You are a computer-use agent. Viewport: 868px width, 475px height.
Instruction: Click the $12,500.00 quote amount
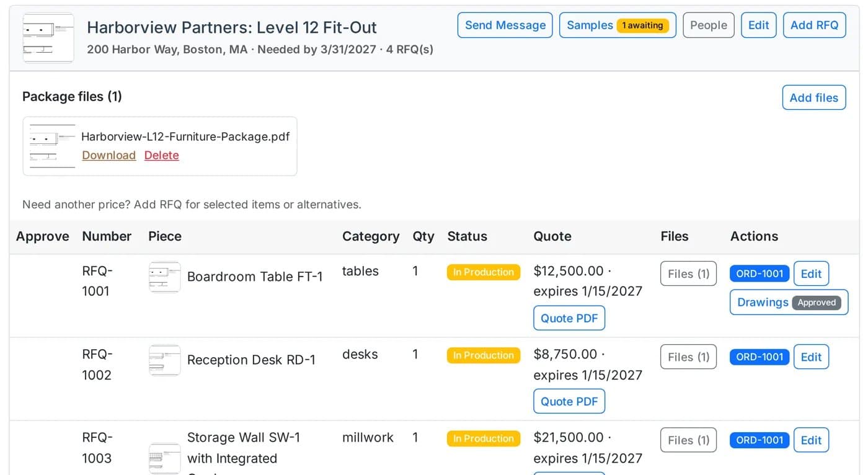pyautogui.click(x=569, y=271)
